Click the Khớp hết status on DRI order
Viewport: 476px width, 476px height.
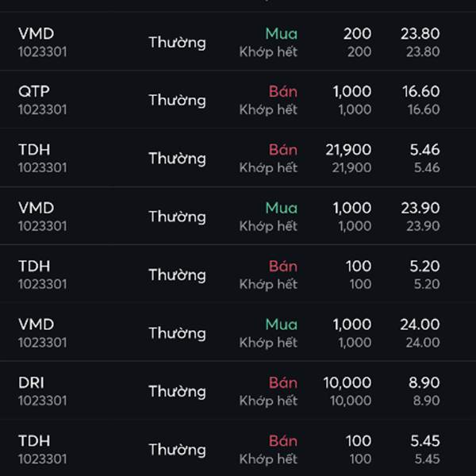click(x=268, y=401)
